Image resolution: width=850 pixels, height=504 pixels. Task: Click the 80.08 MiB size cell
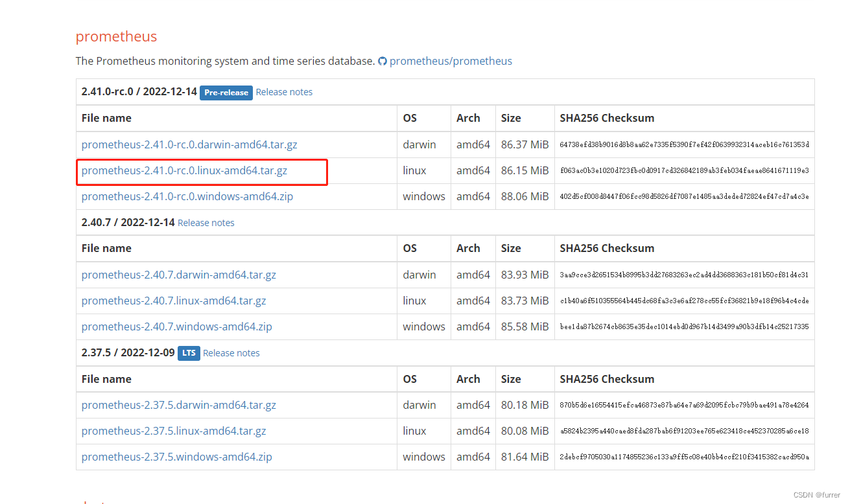(525, 431)
